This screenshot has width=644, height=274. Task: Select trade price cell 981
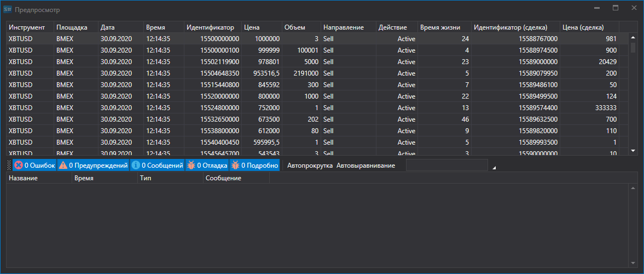pyautogui.click(x=589, y=39)
